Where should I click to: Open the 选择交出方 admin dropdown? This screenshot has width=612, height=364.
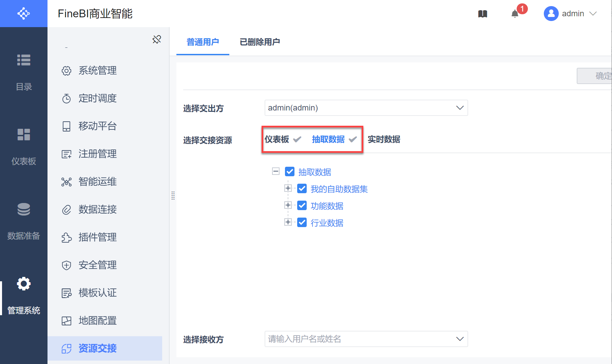coord(366,108)
